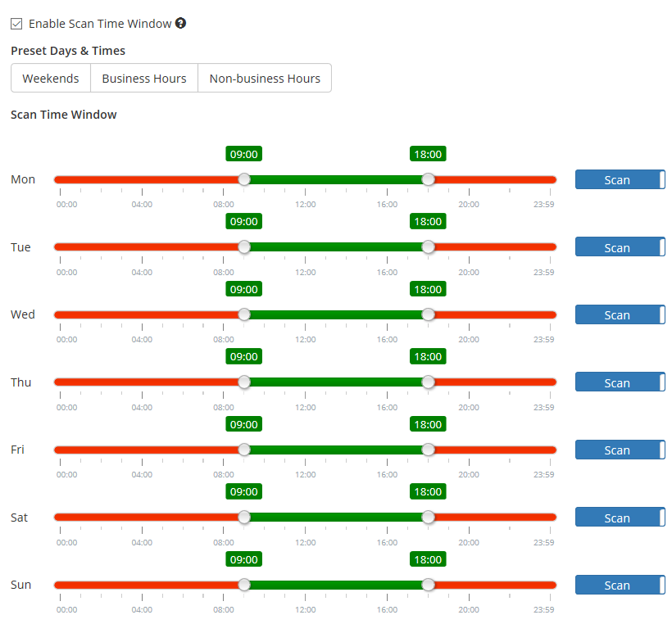Click the green 18:00 tooltip label on Saturday
Viewport: 672px width, 624px height.
click(428, 492)
